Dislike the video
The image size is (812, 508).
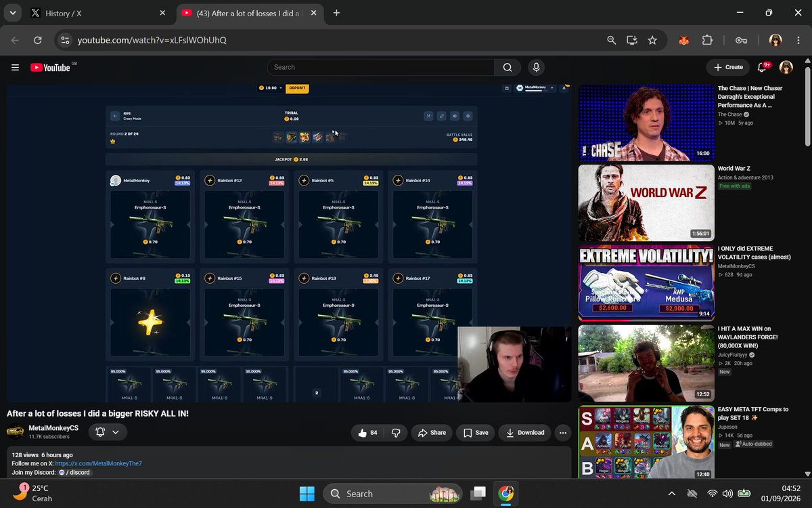click(x=397, y=433)
